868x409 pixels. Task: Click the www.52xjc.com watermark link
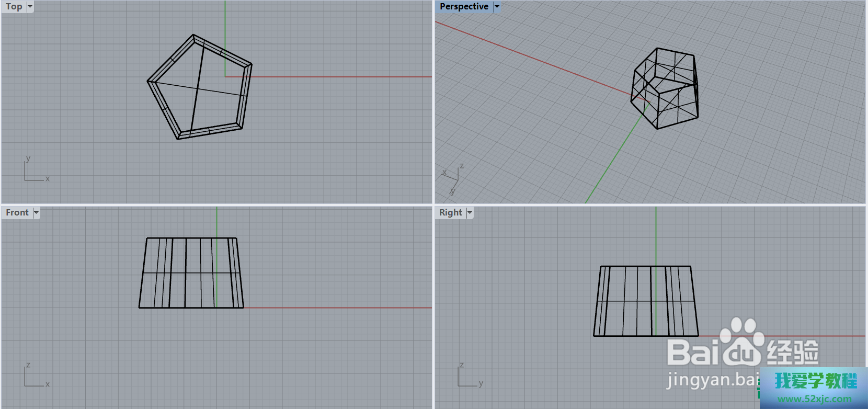tap(814, 399)
